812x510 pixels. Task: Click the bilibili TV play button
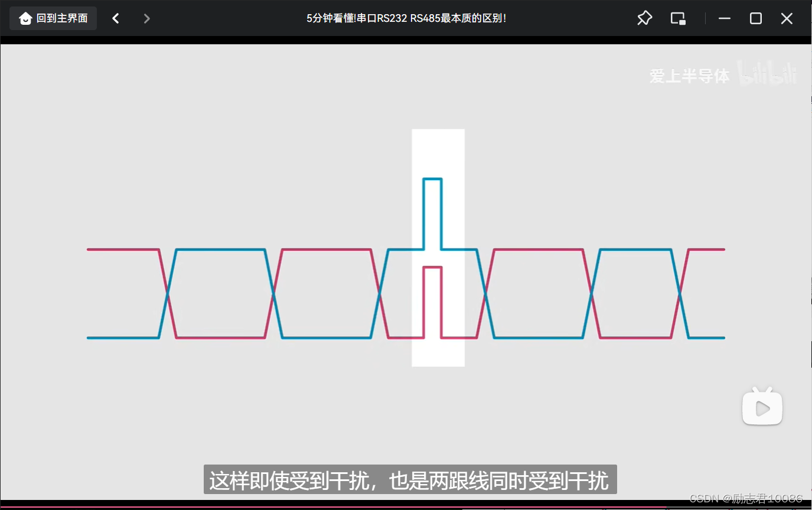(x=762, y=406)
